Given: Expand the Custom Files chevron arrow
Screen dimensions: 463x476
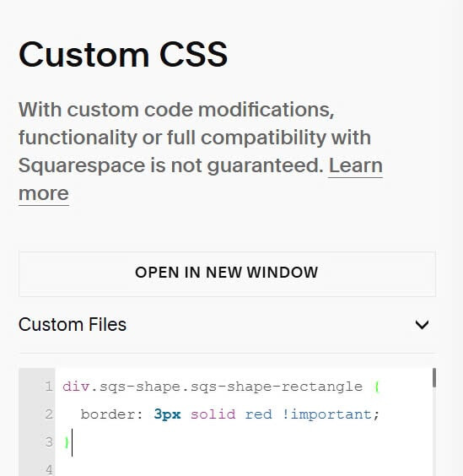Looking at the screenshot, I should tap(422, 325).
